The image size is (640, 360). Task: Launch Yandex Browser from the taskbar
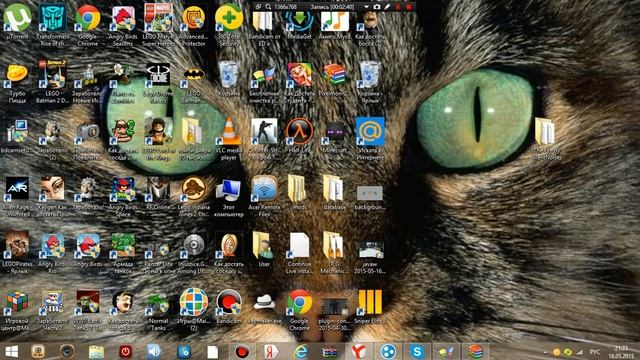(359, 351)
